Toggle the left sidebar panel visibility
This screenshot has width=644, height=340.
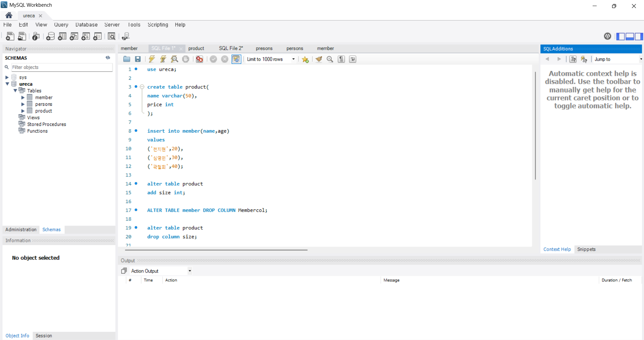coord(620,36)
